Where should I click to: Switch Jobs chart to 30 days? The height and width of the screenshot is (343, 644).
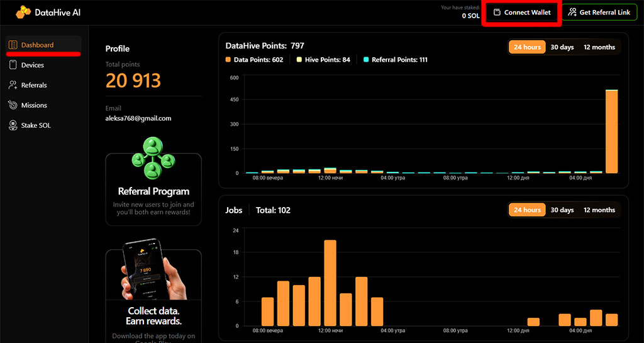click(562, 210)
